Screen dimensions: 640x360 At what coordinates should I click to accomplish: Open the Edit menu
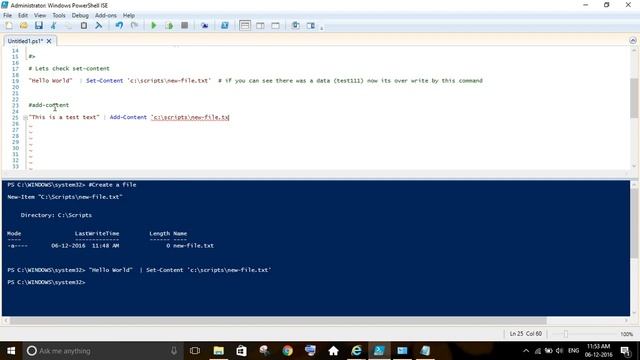23,16
